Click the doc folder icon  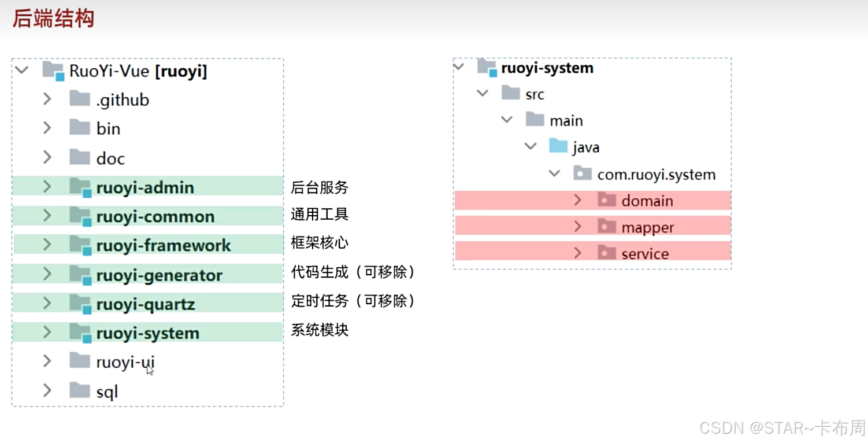80,157
